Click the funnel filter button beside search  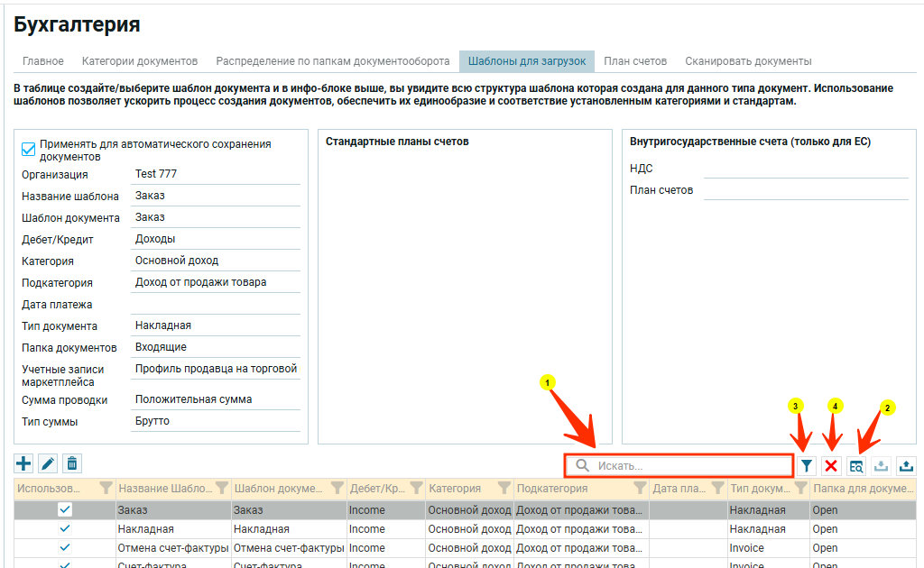click(807, 465)
